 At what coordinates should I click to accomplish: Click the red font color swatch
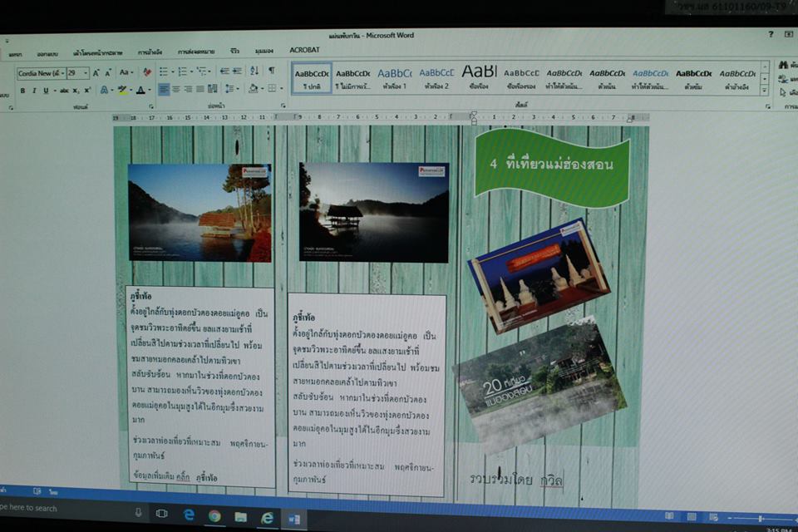click(x=140, y=90)
